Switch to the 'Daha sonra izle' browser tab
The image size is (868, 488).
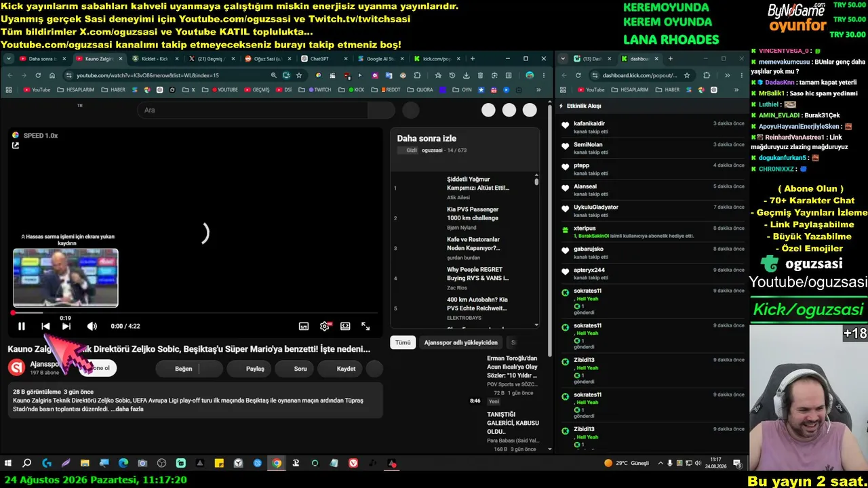click(41, 59)
